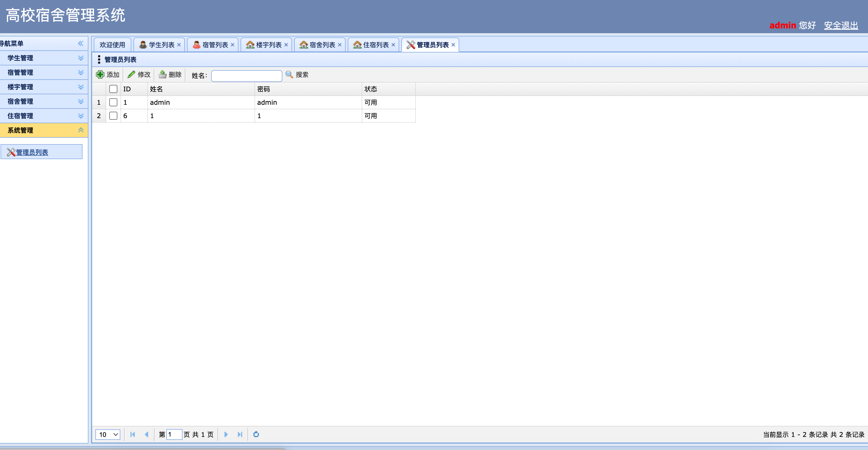Open the page size dropdown

[108, 434]
